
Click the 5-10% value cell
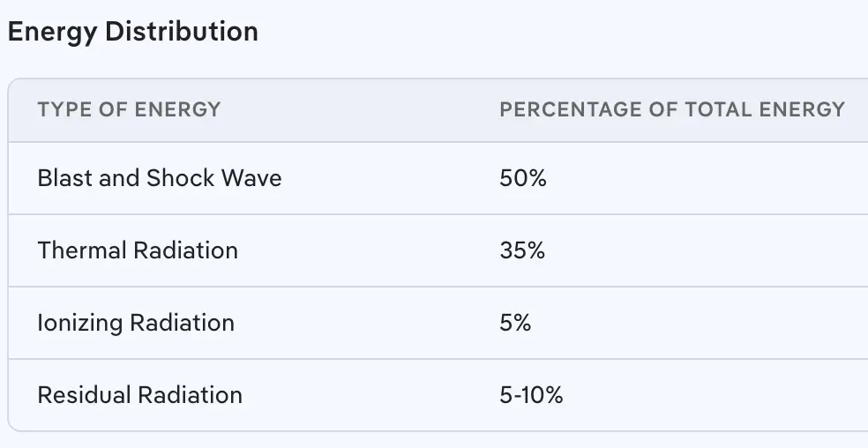click(x=531, y=395)
